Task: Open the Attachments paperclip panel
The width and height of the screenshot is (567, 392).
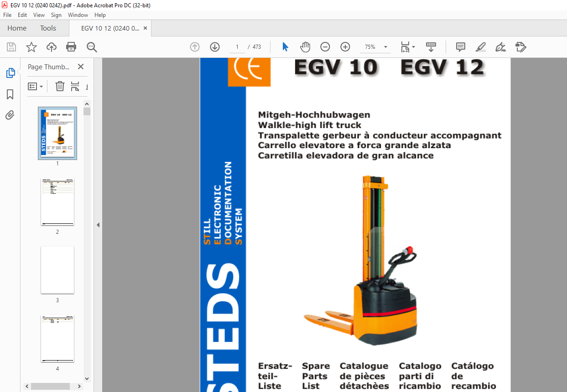Action: point(10,115)
